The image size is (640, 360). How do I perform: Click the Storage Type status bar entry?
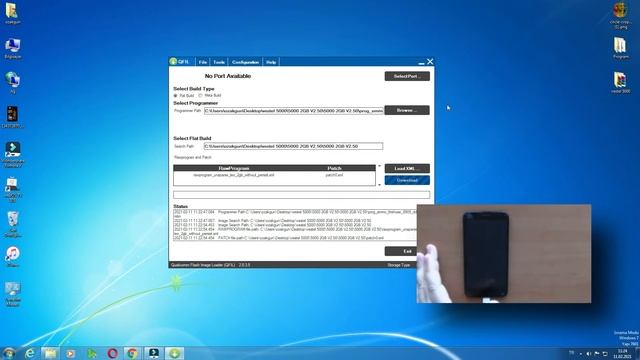(398, 265)
